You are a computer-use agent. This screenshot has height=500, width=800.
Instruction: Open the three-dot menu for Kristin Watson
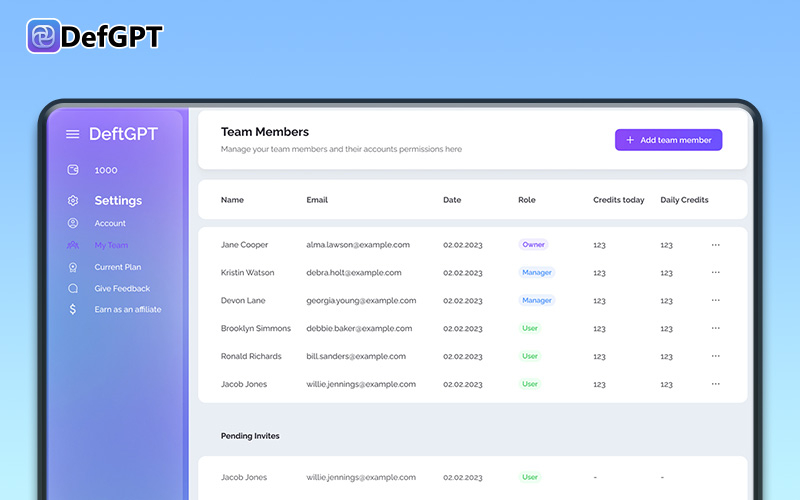715,272
